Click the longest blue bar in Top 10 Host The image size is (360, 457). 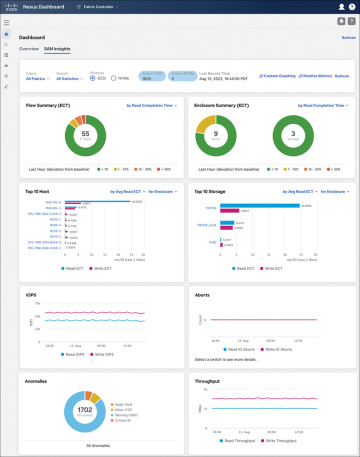(97, 201)
